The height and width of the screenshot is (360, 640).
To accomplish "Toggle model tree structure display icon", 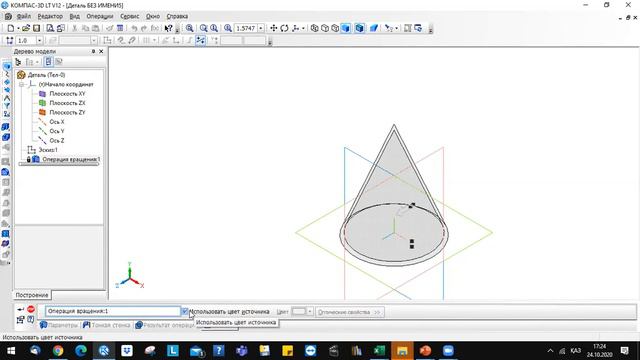I will (x=48, y=62).
